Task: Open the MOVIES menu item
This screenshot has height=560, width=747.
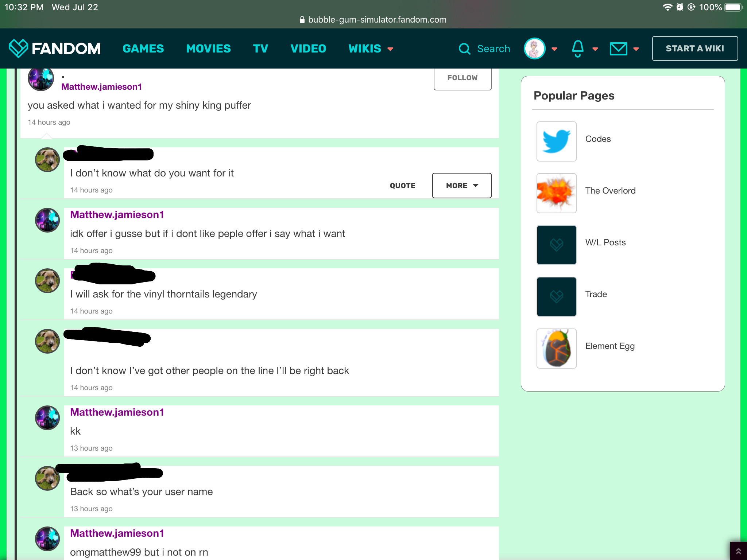Action: pos(208,48)
